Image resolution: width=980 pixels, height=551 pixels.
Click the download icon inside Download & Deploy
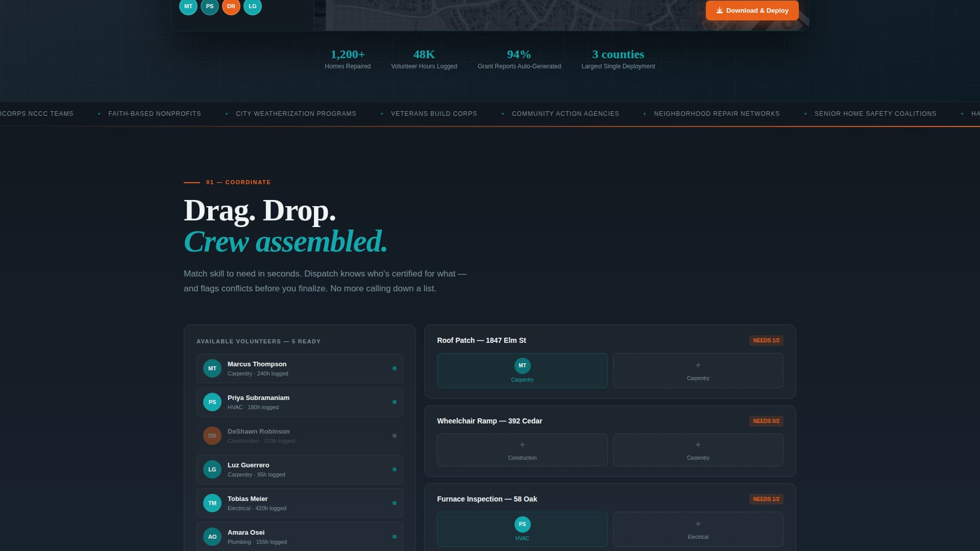click(720, 10)
